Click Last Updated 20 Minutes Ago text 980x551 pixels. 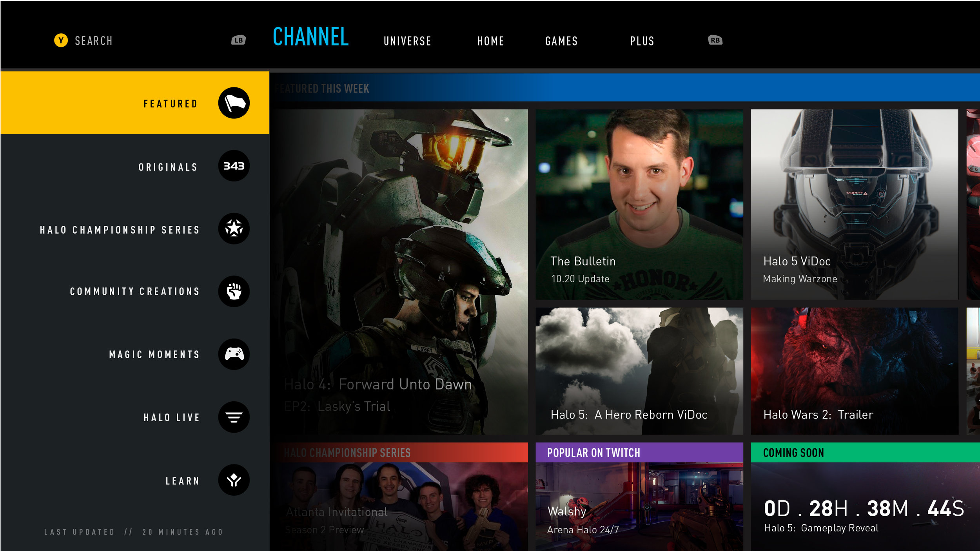[x=133, y=532]
